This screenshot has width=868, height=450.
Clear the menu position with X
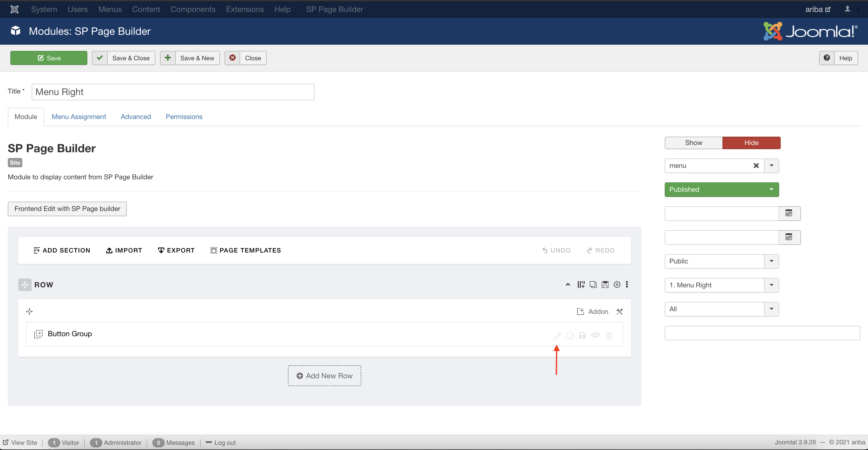pyautogui.click(x=756, y=166)
